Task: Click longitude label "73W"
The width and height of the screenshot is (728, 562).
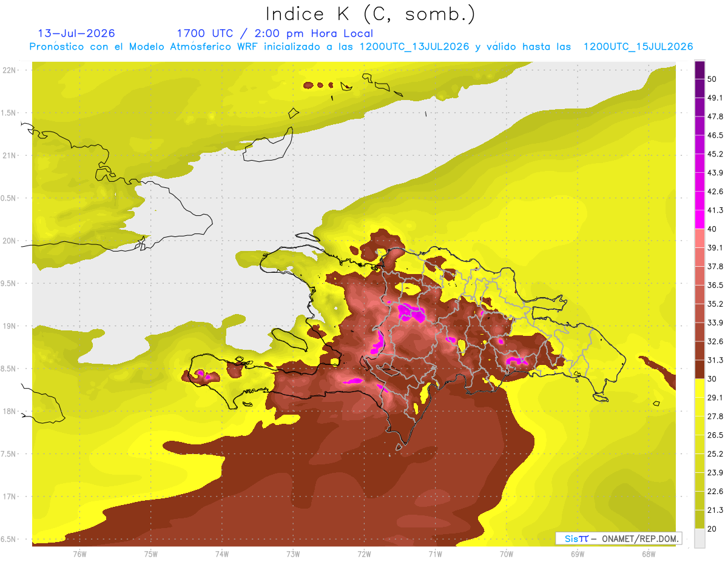Action: pos(293,554)
